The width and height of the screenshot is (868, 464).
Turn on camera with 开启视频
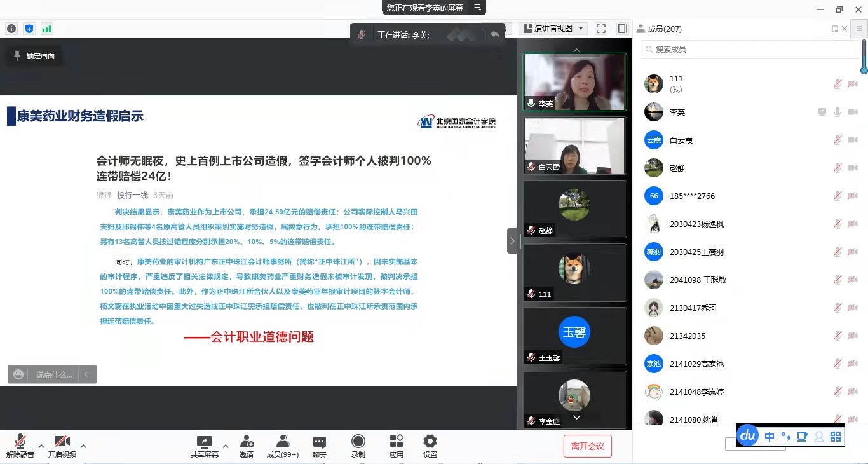click(x=62, y=446)
